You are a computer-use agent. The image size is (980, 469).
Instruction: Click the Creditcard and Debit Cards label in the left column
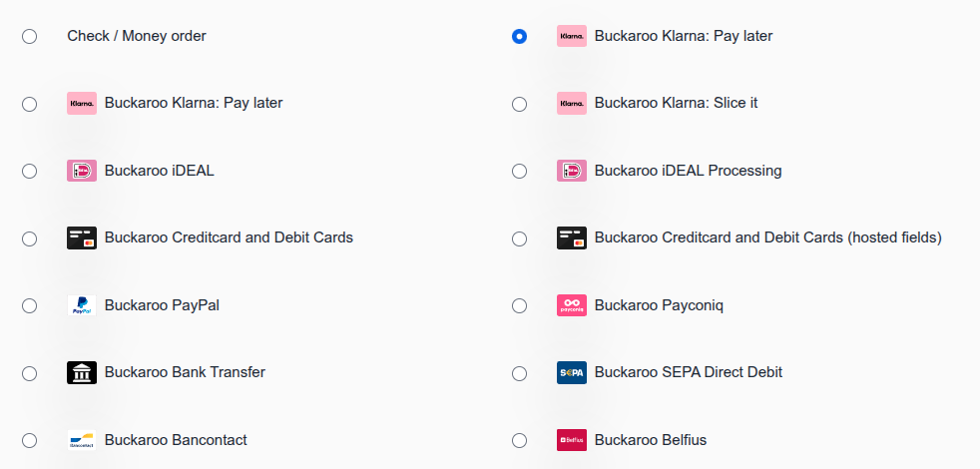tap(229, 237)
